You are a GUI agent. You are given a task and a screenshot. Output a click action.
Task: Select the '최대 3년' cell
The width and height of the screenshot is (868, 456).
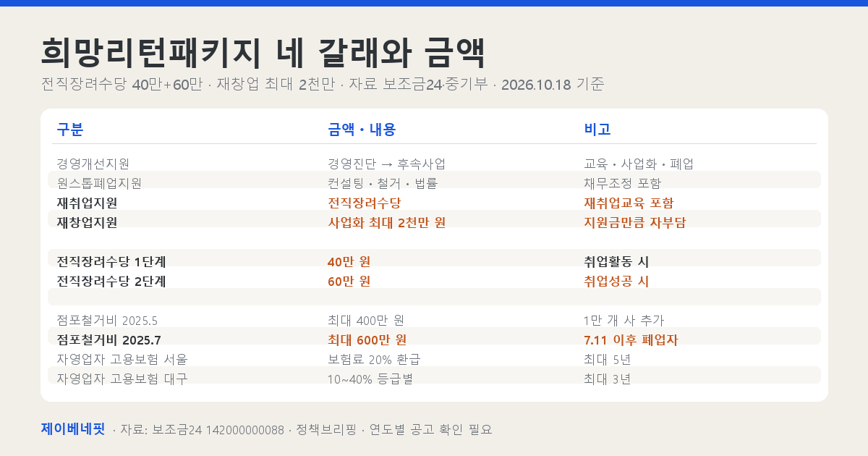tap(607, 379)
